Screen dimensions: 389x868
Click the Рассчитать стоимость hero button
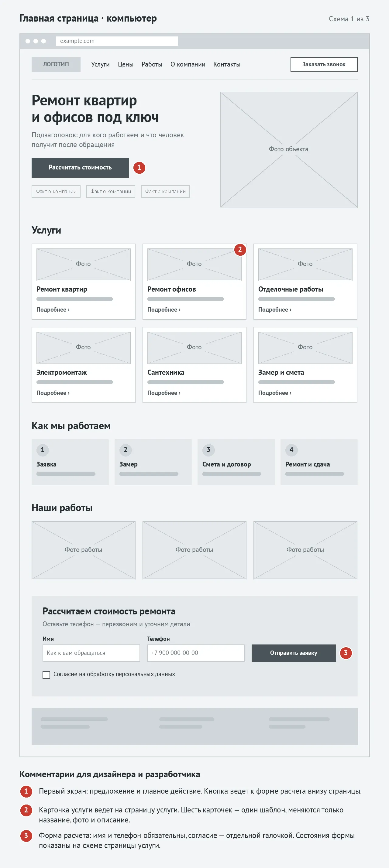point(80,167)
